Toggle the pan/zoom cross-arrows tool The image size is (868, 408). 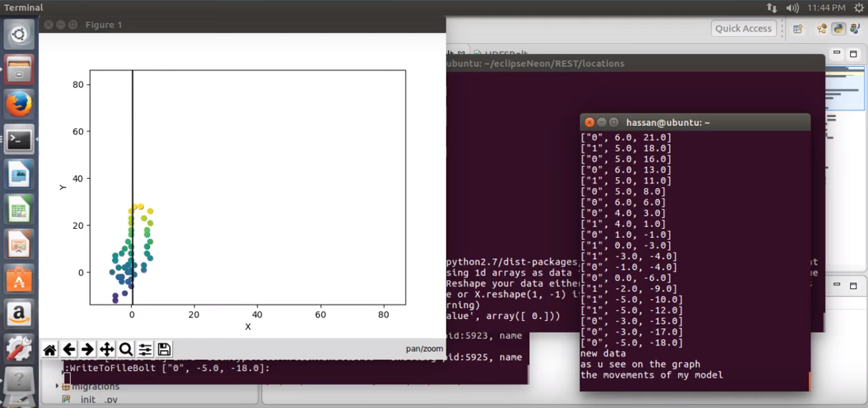pos(107,349)
